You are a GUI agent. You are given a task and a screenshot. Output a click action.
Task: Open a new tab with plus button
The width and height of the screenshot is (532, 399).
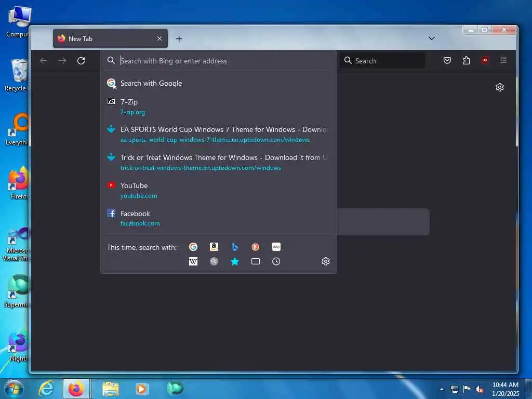pyautogui.click(x=179, y=38)
